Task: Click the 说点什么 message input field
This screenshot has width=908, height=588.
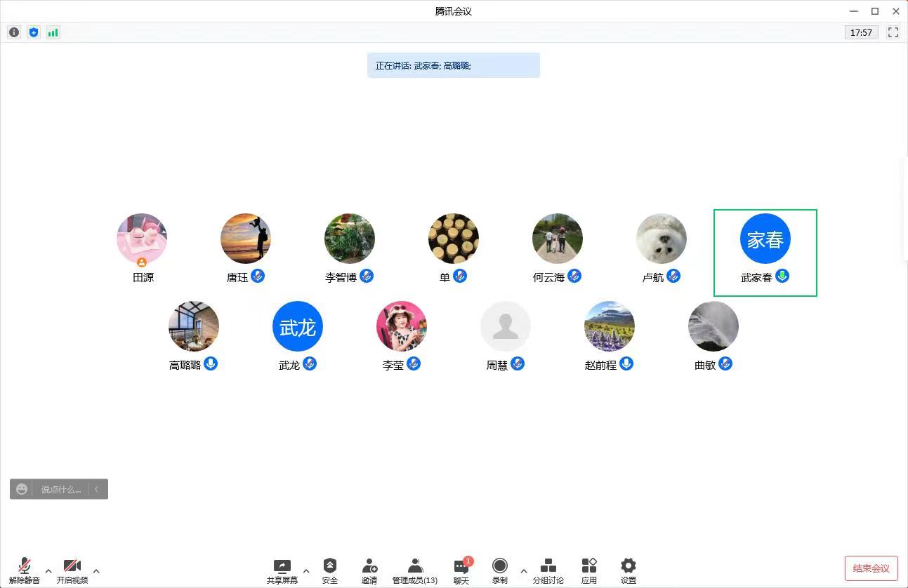Action: (x=60, y=489)
